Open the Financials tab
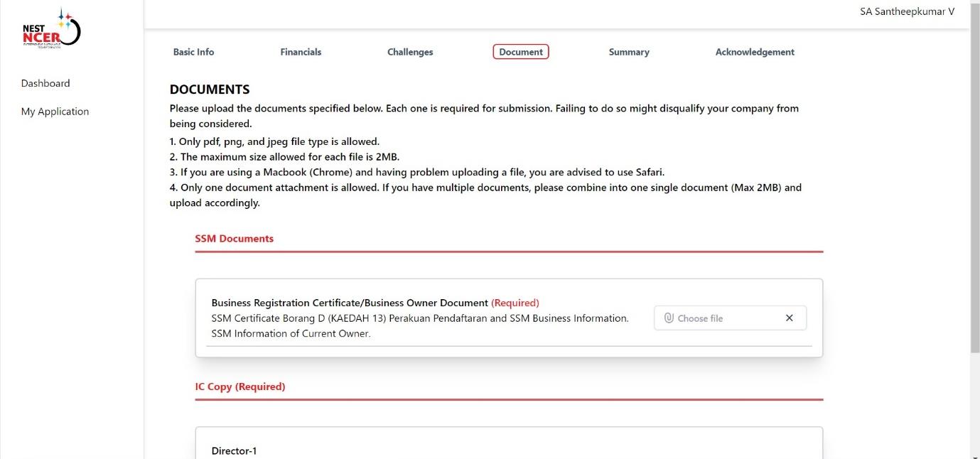Image resolution: width=980 pixels, height=459 pixels. click(301, 52)
